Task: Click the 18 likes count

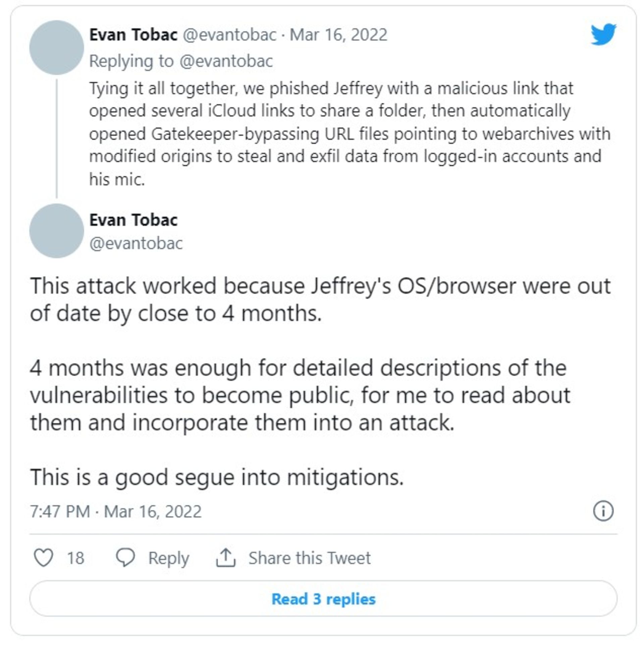Action: tap(75, 558)
